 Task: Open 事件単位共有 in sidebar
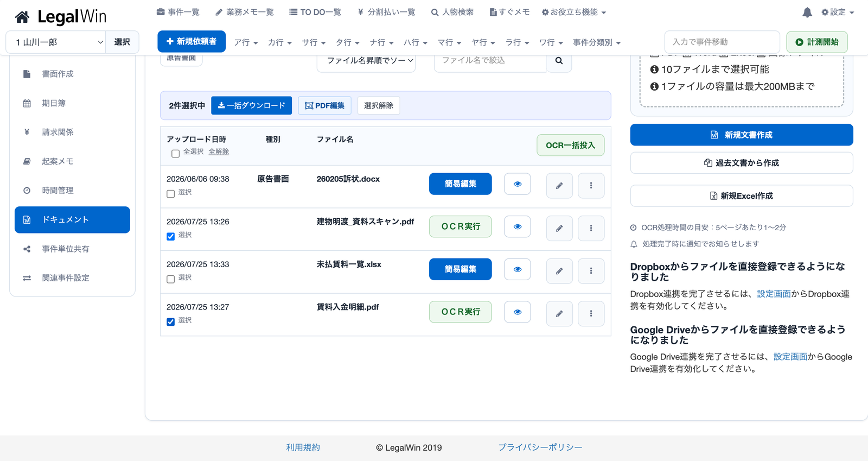click(x=72, y=249)
